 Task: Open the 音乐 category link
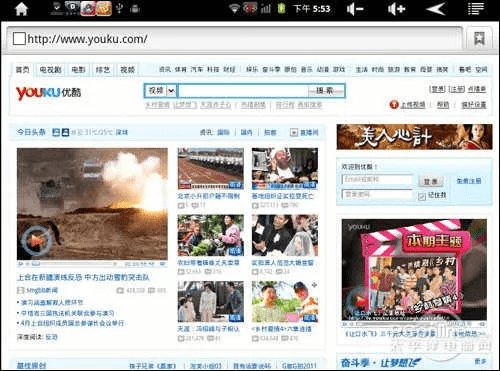(307, 70)
